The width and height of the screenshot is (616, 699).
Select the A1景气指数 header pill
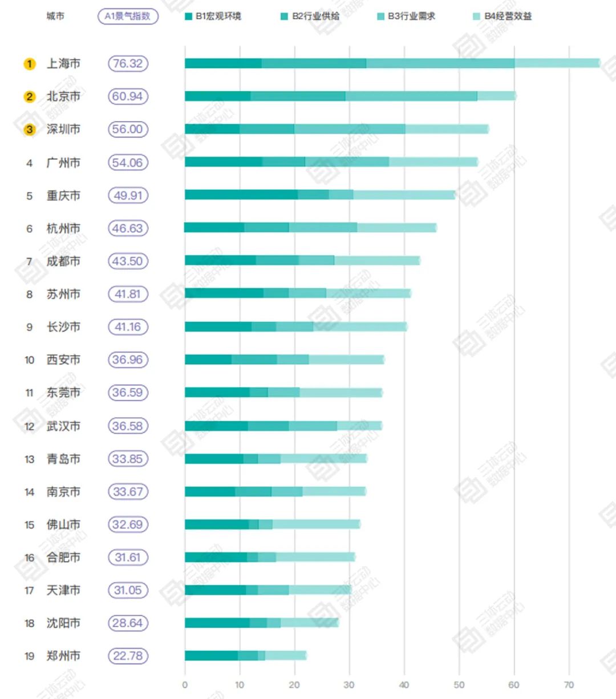tap(128, 16)
